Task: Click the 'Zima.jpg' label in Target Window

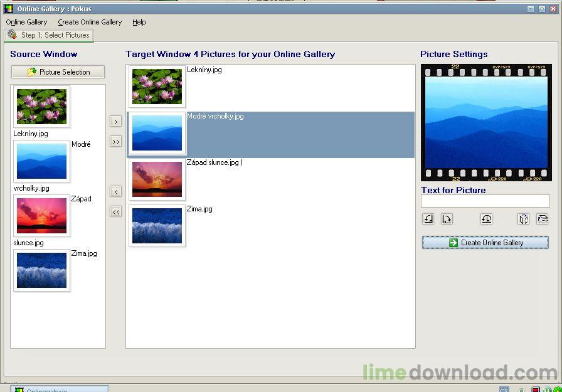Action: [199, 209]
